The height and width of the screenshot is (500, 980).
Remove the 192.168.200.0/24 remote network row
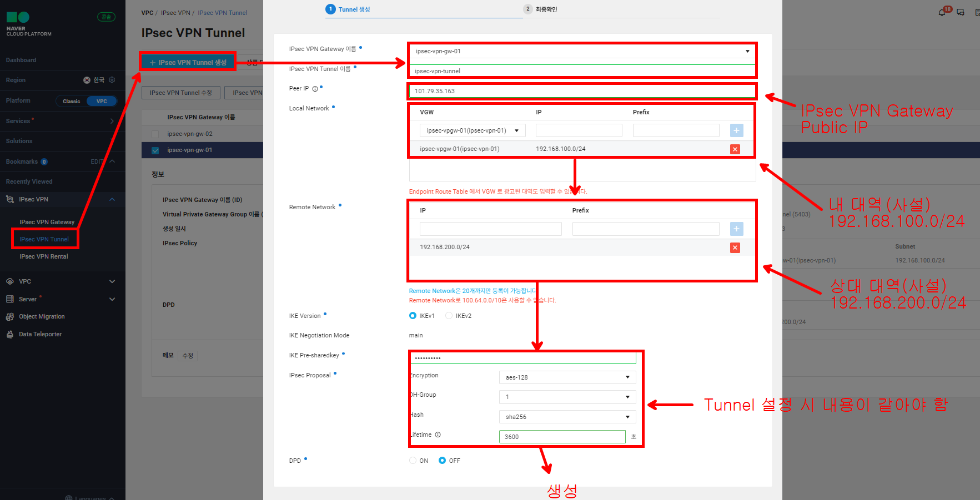click(x=735, y=248)
